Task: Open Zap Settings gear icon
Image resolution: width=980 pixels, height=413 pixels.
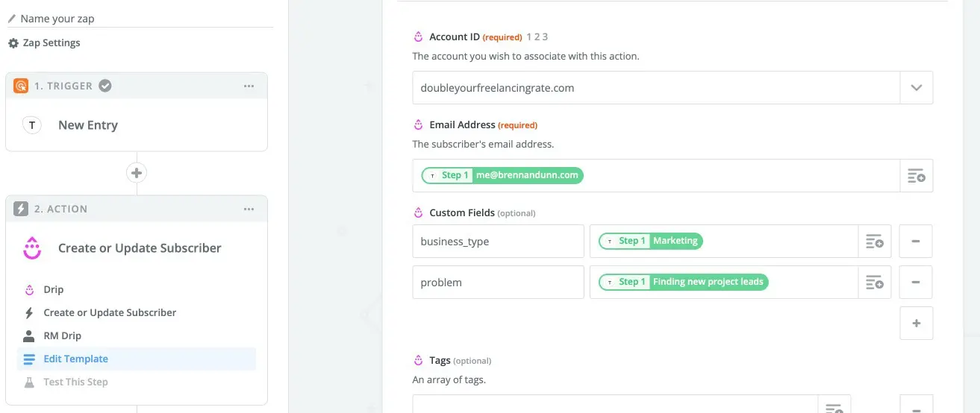Action: pyautogui.click(x=13, y=43)
